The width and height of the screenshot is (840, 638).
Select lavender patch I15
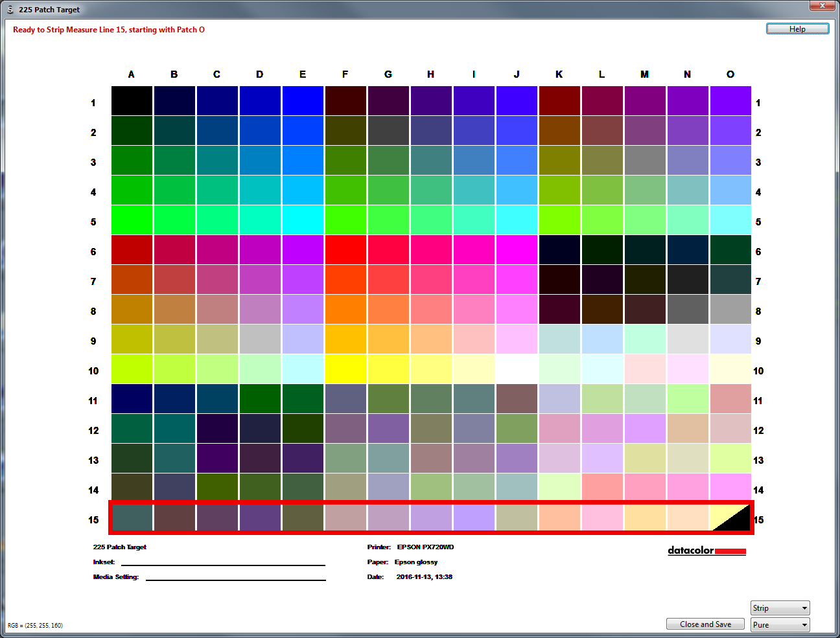tap(474, 518)
